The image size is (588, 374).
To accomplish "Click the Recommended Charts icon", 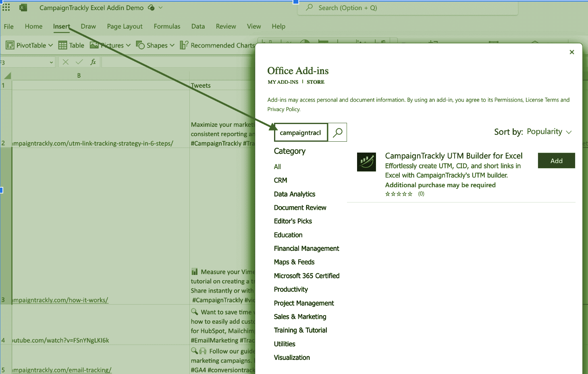I will click(184, 45).
